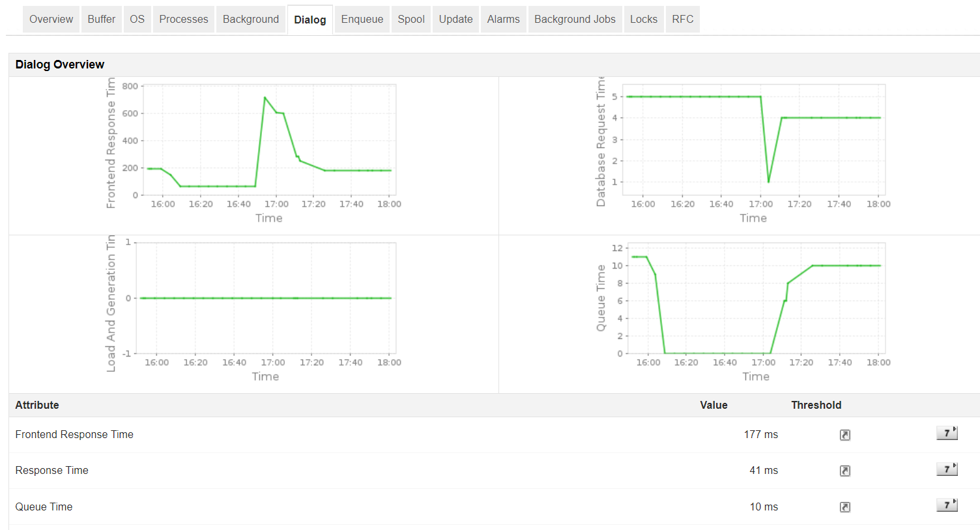The image size is (980, 530).
Task: Open 7-day history report for Frontend Response Time
Action: [945, 432]
